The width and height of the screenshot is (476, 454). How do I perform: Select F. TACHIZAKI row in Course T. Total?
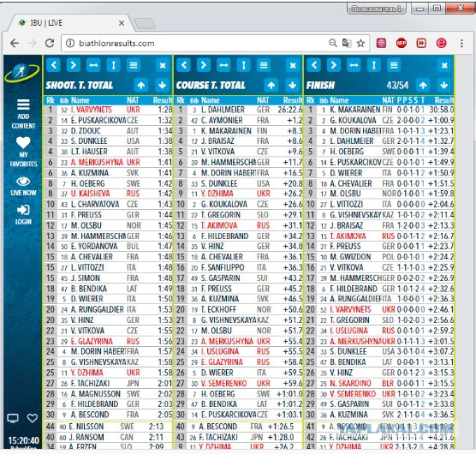[x=238, y=438]
